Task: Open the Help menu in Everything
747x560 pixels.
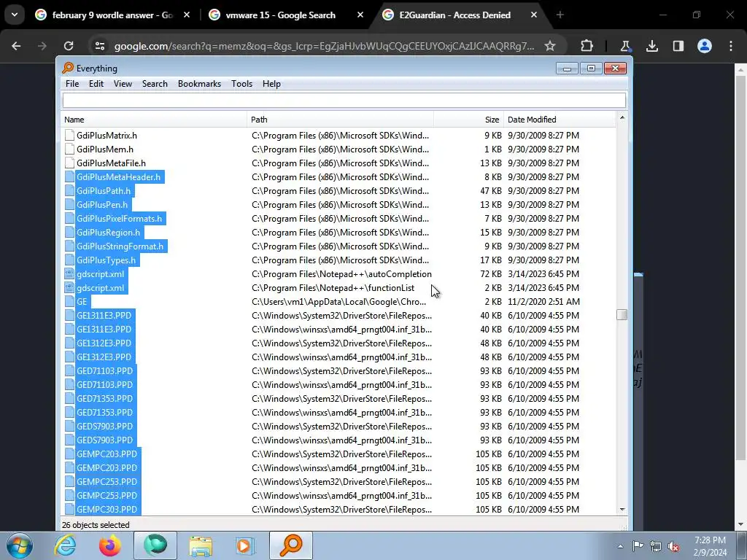Action: point(271,84)
